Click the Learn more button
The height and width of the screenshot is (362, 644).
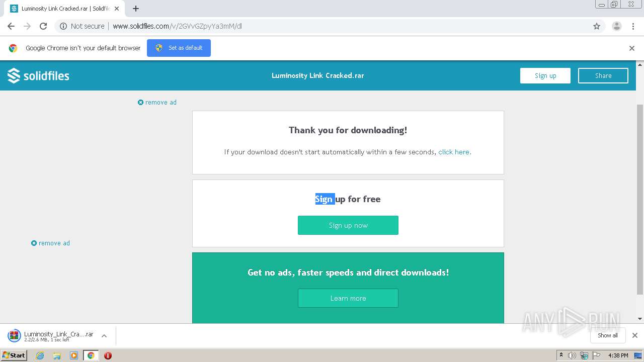pos(348,298)
